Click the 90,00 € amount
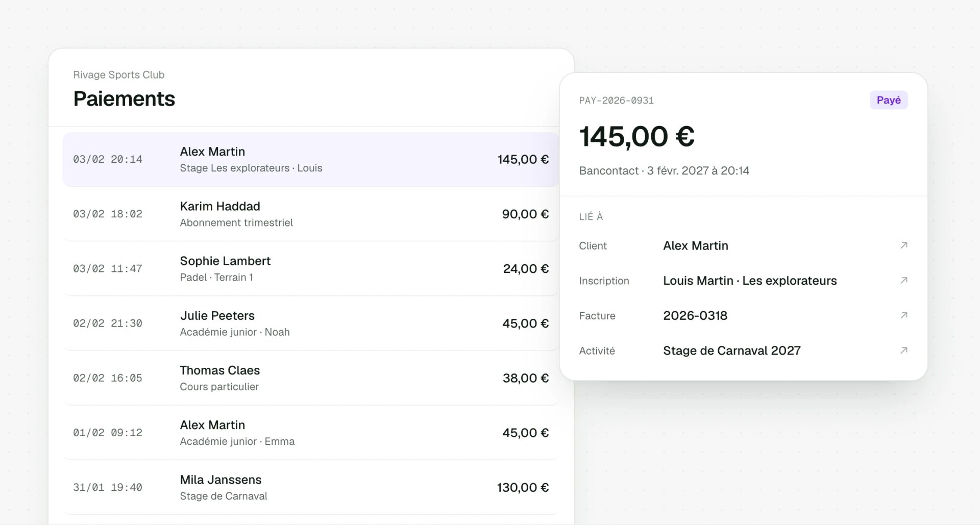This screenshot has height=525, width=980. pos(525,214)
